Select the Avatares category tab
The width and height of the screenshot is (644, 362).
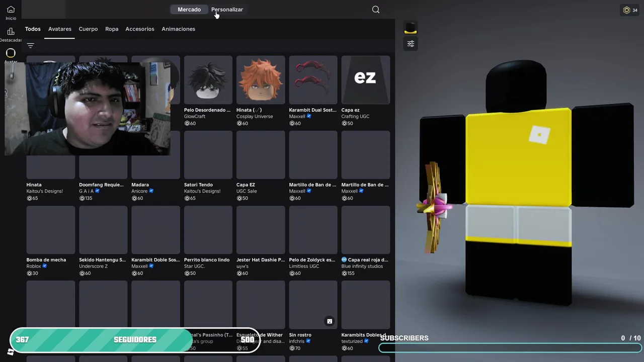[x=60, y=29]
